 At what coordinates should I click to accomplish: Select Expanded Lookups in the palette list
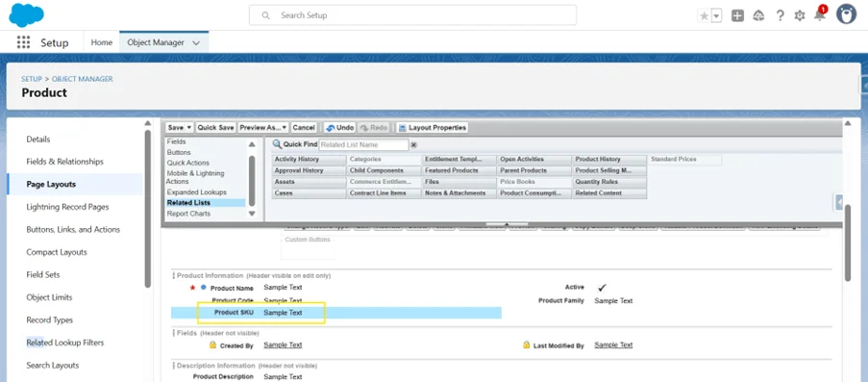(196, 192)
